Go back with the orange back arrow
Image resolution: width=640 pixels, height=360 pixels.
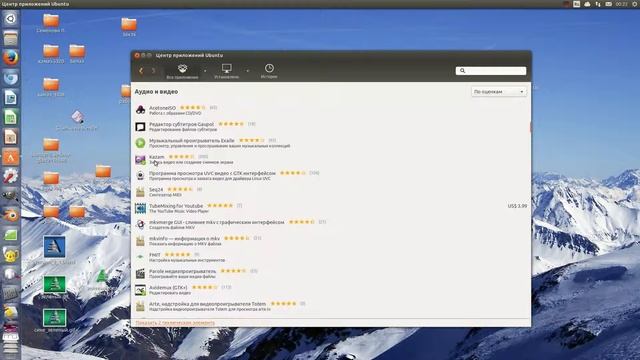[x=141, y=71]
